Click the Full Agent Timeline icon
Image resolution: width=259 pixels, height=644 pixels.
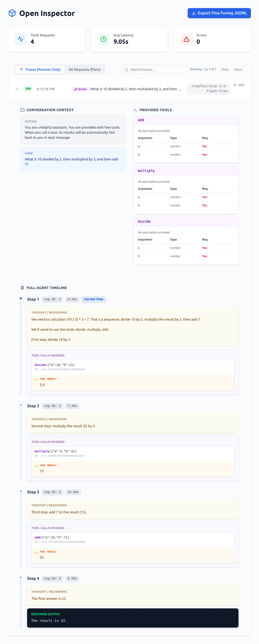click(x=23, y=288)
